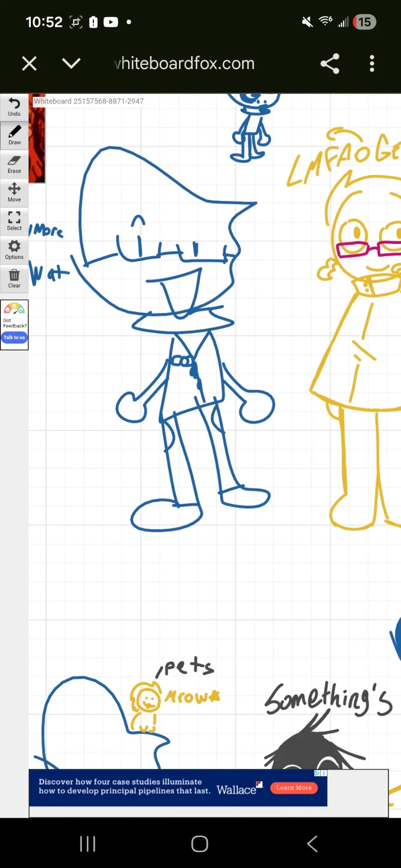Activate the Select tool
This screenshot has height=868, width=401.
coord(14,221)
